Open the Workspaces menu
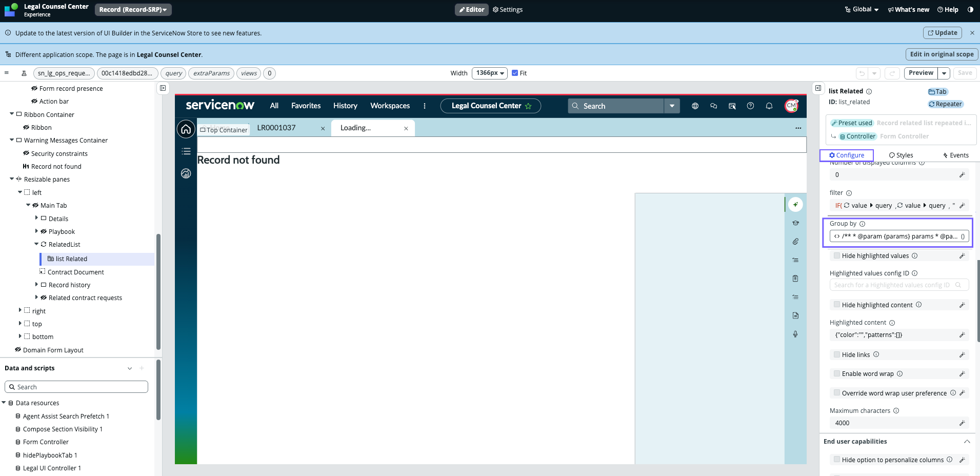 tap(390, 106)
